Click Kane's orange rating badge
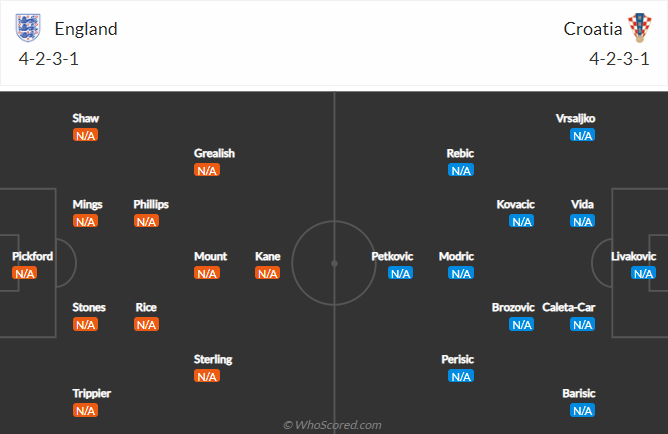 pyautogui.click(x=267, y=273)
